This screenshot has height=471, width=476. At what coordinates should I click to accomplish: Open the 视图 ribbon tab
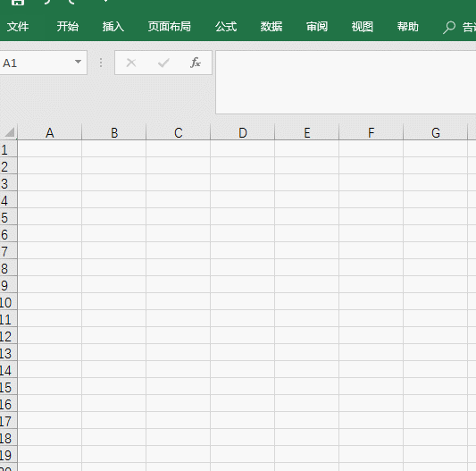363,27
